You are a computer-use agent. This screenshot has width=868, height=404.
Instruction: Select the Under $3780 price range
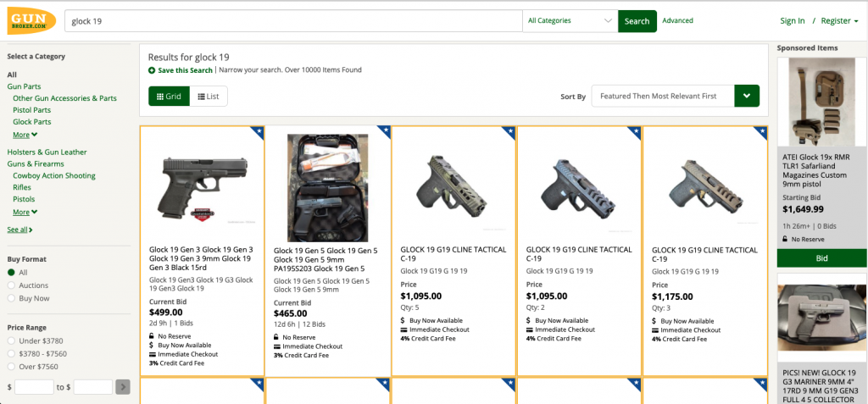coord(11,341)
